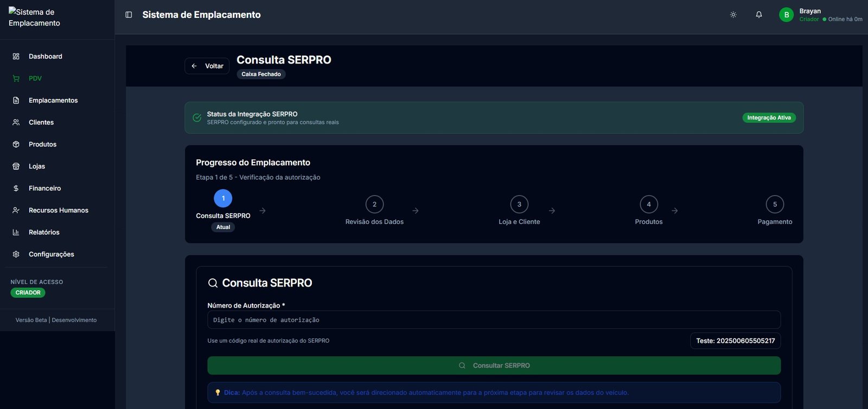Select step 5 Pagamento circle

tap(775, 204)
